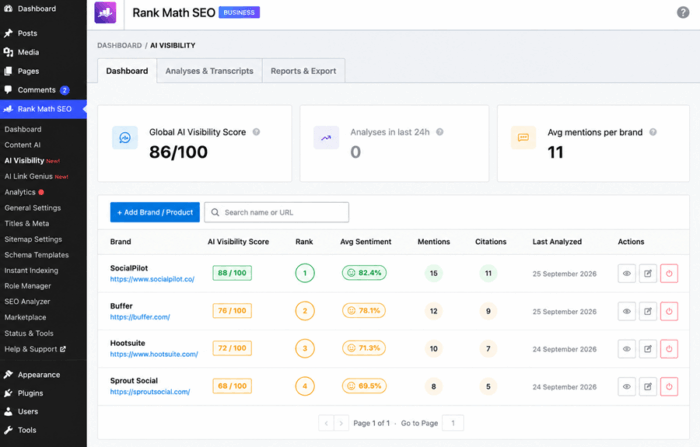Open Schema Templates submenu item
The image size is (700, 447).
(x=37, y=255)
